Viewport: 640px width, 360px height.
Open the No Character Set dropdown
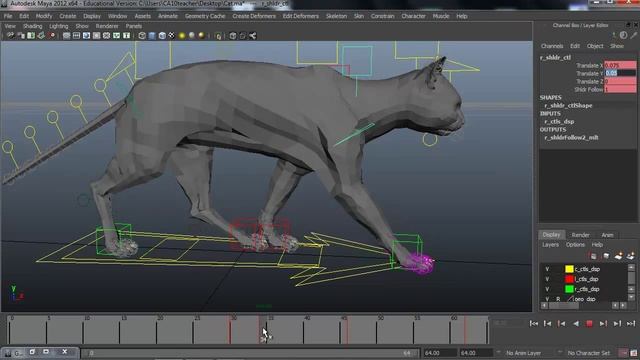(589, 353)
